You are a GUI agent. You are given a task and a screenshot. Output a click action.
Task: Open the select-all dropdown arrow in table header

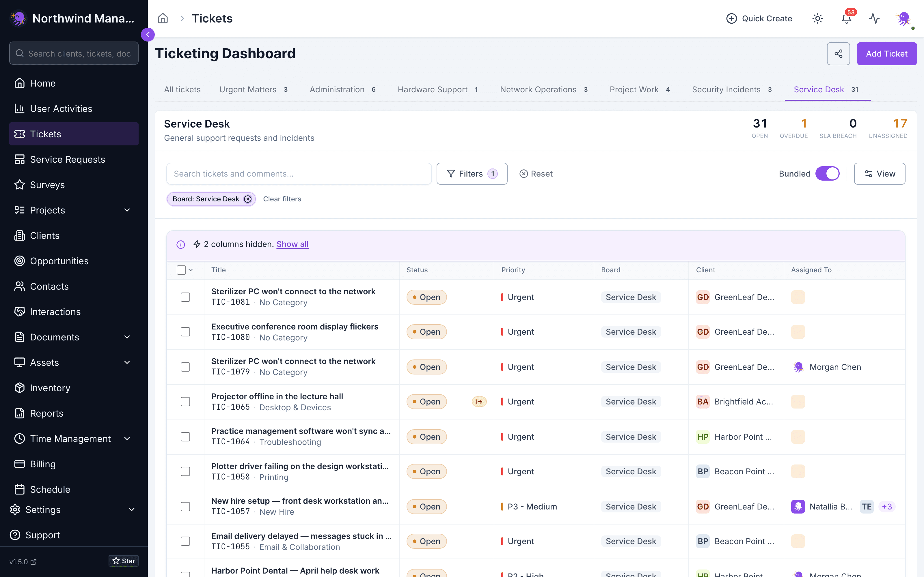pyautogui.click(x=191, y=270)
